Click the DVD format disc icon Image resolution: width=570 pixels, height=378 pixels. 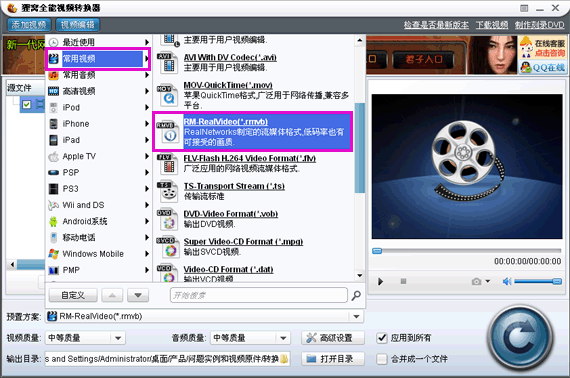click(x=168, y=219)
